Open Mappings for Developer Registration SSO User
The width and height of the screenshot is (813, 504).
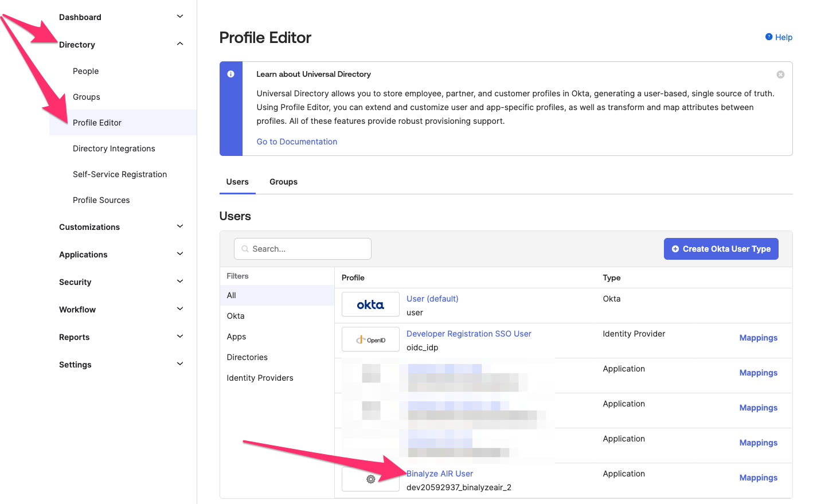[x=758, y=338]
